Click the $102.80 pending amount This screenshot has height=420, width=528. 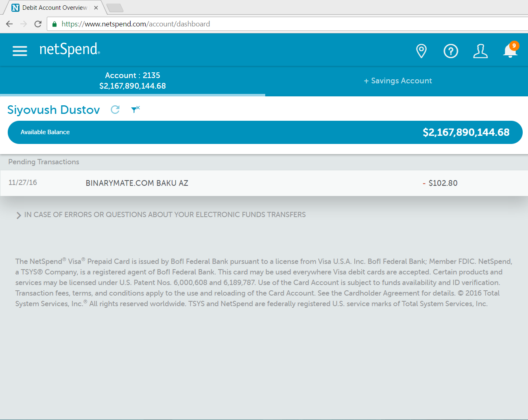pyautogui.click(x=440, y=183)
